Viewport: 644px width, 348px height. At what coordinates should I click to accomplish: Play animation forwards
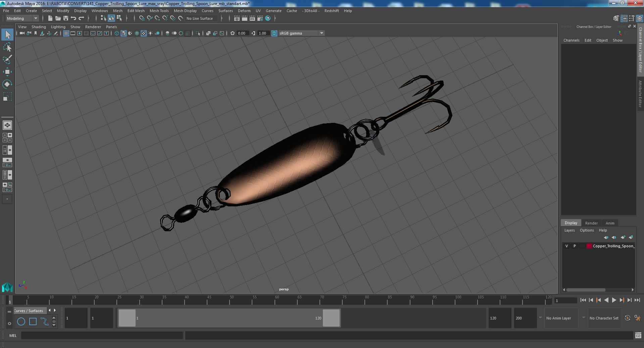[614, 300]
